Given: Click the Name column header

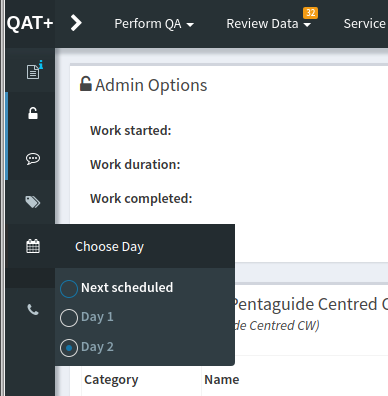Looking at the screenshot, I should 222,379.
